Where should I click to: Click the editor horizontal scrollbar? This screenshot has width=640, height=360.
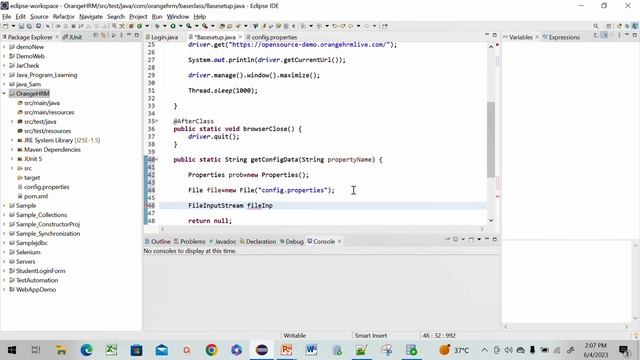(322, 229)
